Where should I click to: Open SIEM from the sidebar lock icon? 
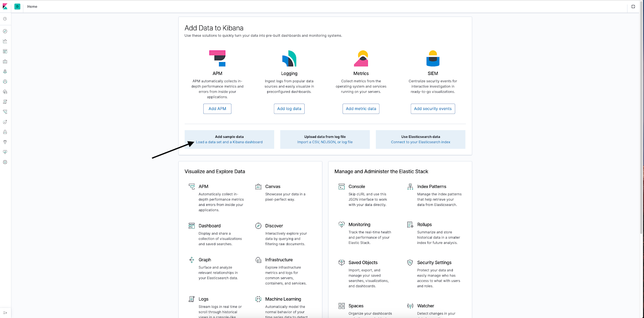click(x=5, y=132)
